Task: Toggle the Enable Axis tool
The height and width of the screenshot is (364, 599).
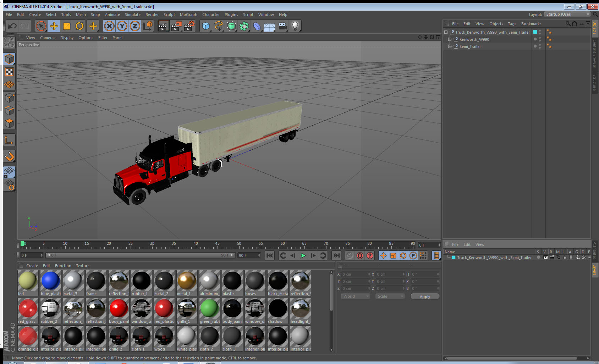Action: tap(9, 140)
